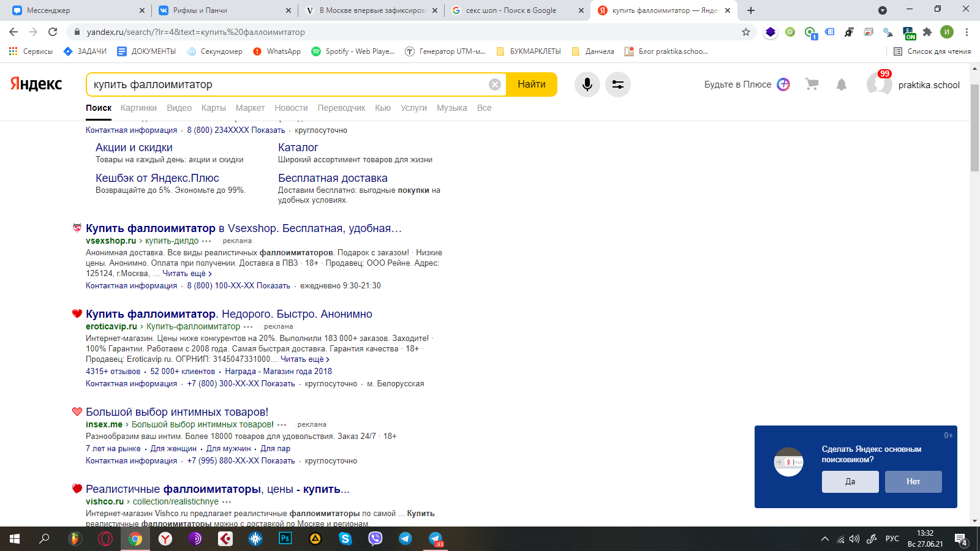Expand 'Читать ещё' in eroticavip.ru snippet
980x551 pixels.
[x=305, y=359]
